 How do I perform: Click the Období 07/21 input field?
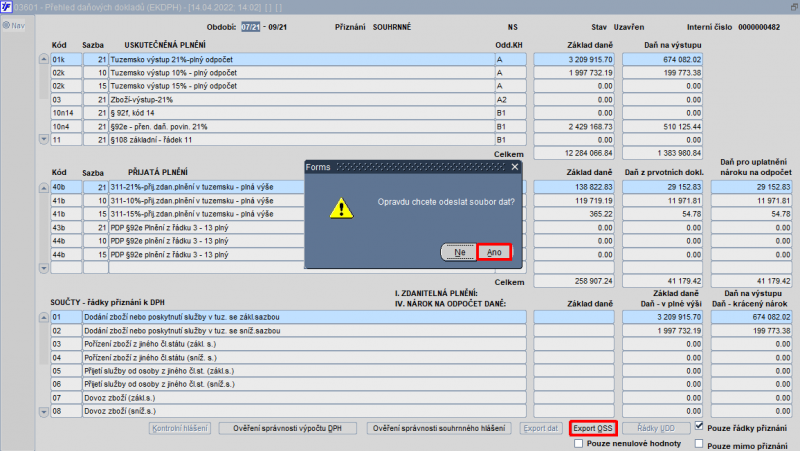tap(251, 27)
